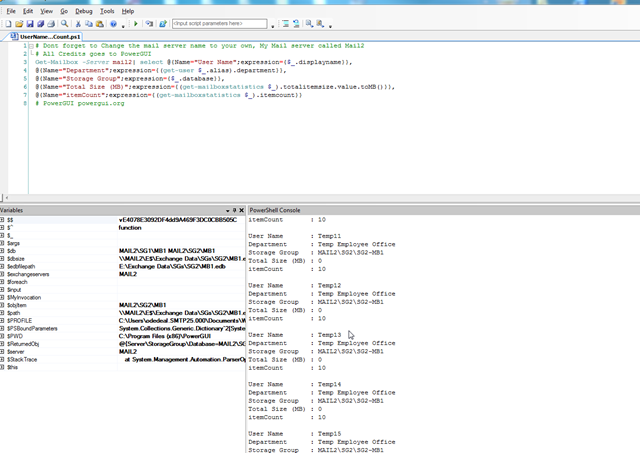Click the 'Get-Mailbox' cmdlet on line 3
The image size is (640, 453).
click(x=56, y=62)
